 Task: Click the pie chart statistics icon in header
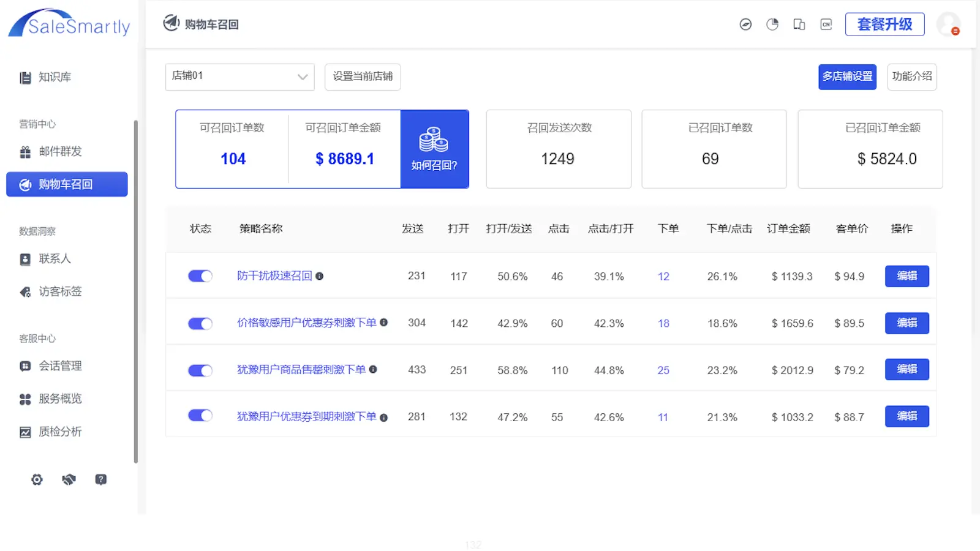pos(772,24)
